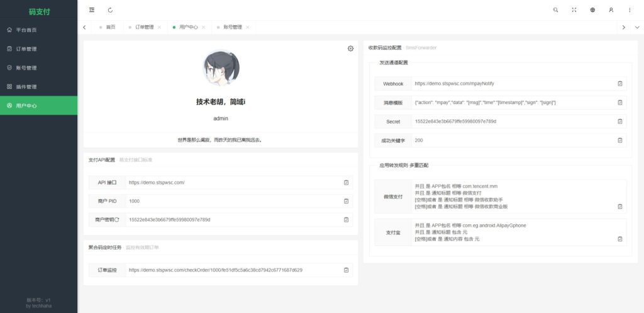Click the SmsForwarder subtitle text
Image resolution: width=644 pixels, height=313 pixels.
tap(421, 48)
